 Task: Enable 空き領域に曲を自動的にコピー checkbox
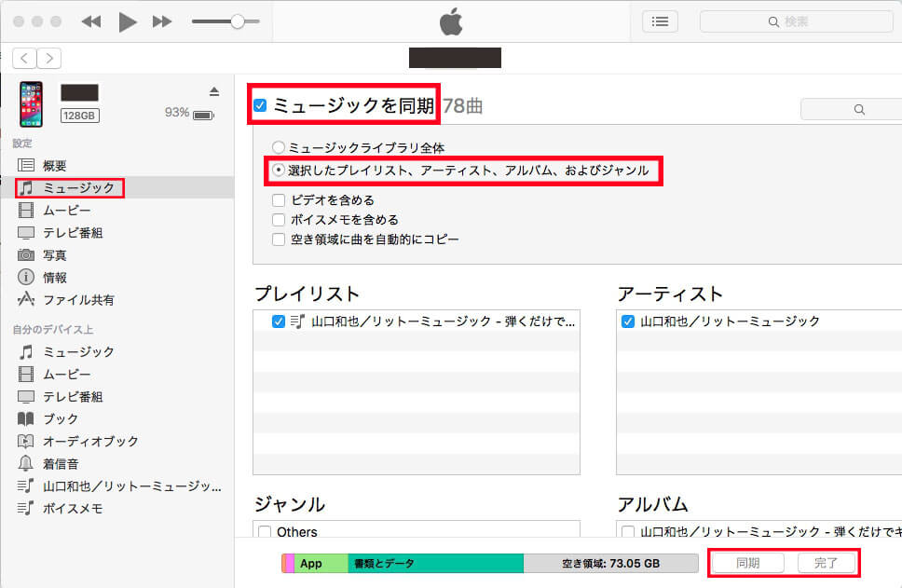(279, 239)
